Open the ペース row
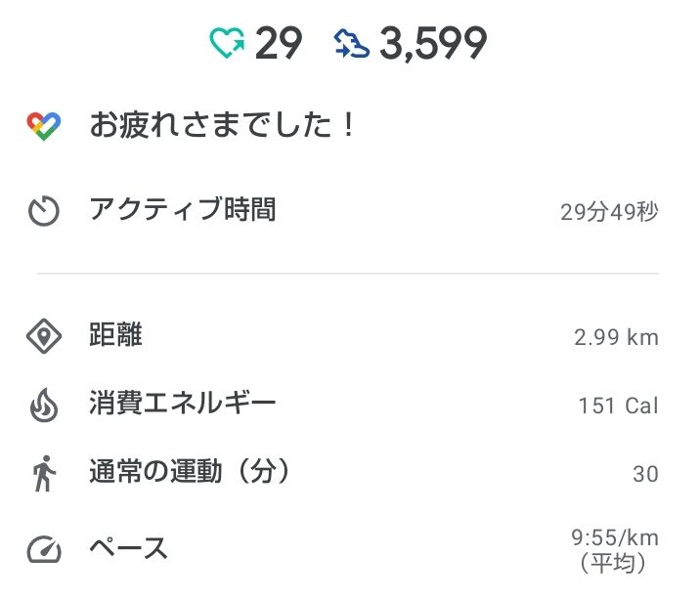 [x=128, y=549]
